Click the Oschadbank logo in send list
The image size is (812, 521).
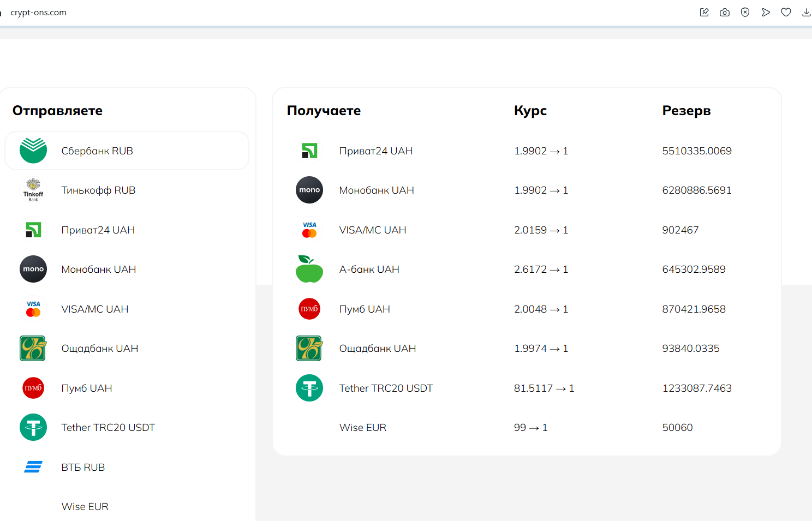click(x=33, y=348)
